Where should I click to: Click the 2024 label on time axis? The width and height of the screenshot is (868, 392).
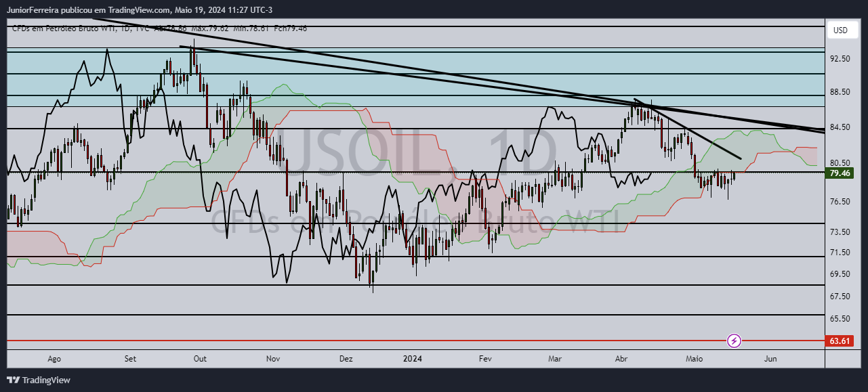pyautogui.click(x=412, y=359)
